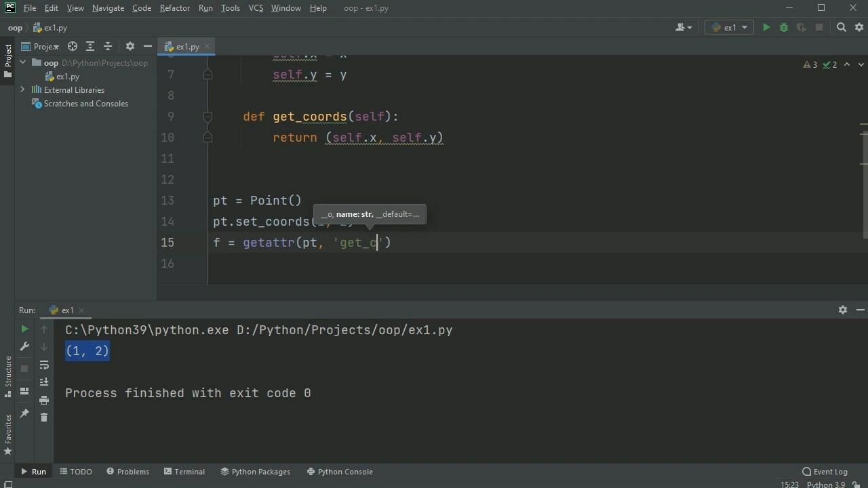Open the Code With Me user dropdown
This screenshot has width=868, height=488.
coord(684,28)
